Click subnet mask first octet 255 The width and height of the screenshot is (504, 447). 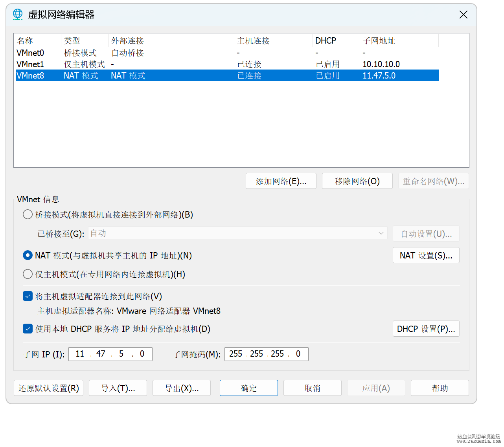point(236,354)
